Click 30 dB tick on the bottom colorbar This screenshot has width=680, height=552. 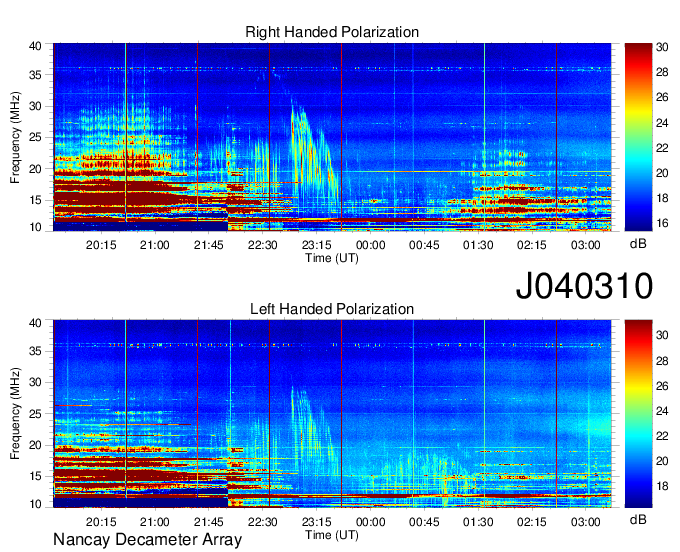(x=662, y=335)
